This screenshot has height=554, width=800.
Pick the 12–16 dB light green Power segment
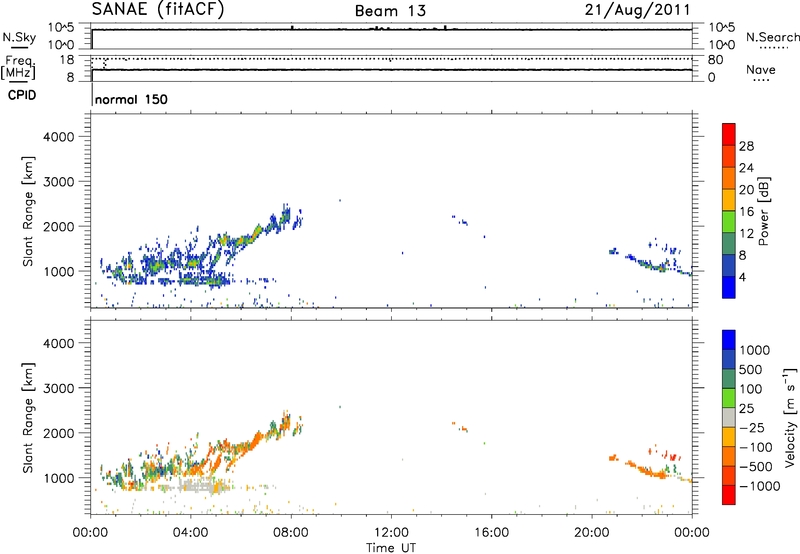tap(729, 221)
